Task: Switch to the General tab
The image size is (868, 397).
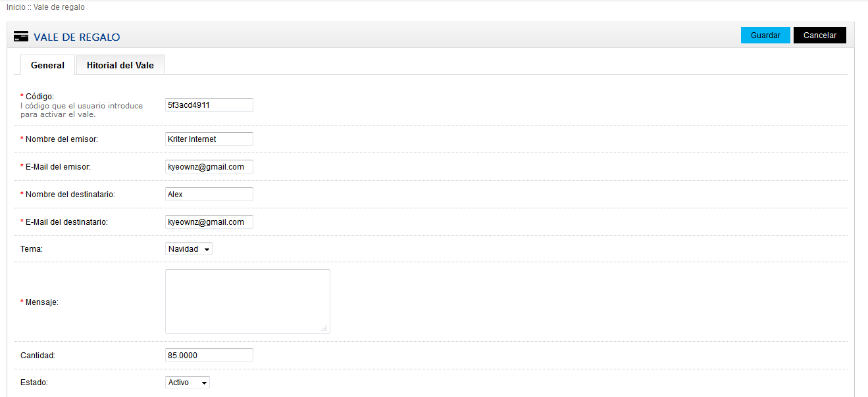Action: (x=47, y=65)
